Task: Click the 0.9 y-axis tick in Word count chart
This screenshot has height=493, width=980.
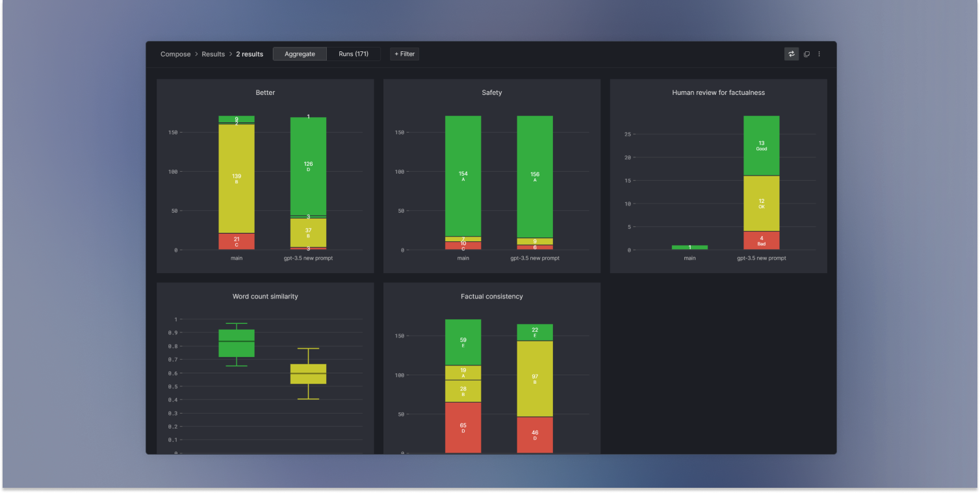Action: (174, 332)
